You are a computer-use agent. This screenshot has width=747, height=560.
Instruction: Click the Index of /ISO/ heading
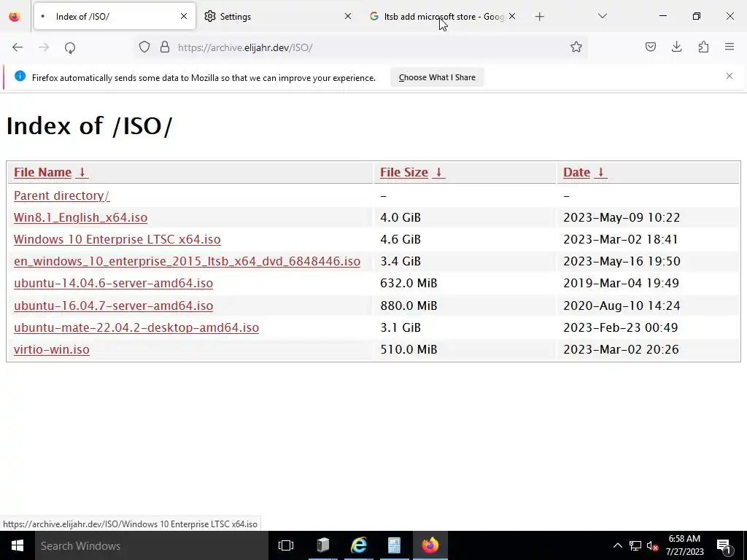(89, 126)
